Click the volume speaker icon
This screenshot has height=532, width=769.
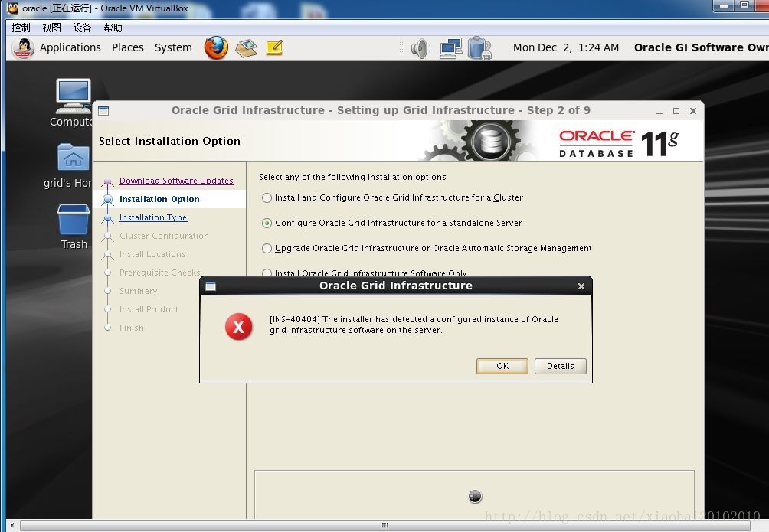420,48
